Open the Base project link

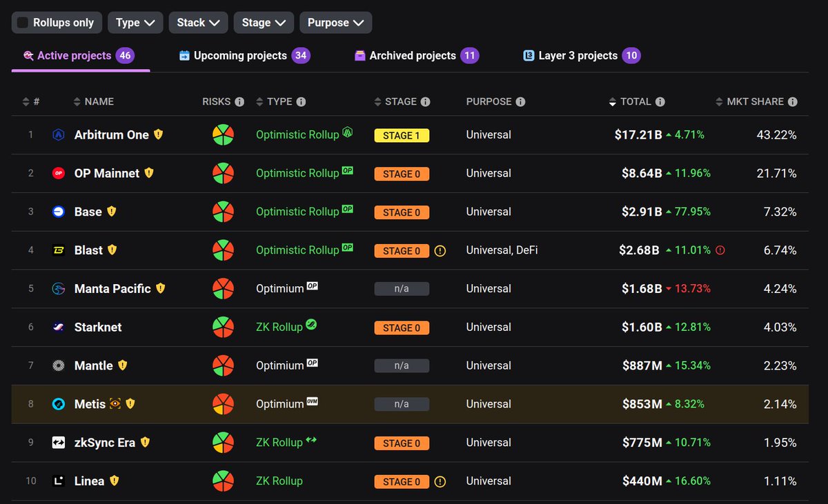88,212
